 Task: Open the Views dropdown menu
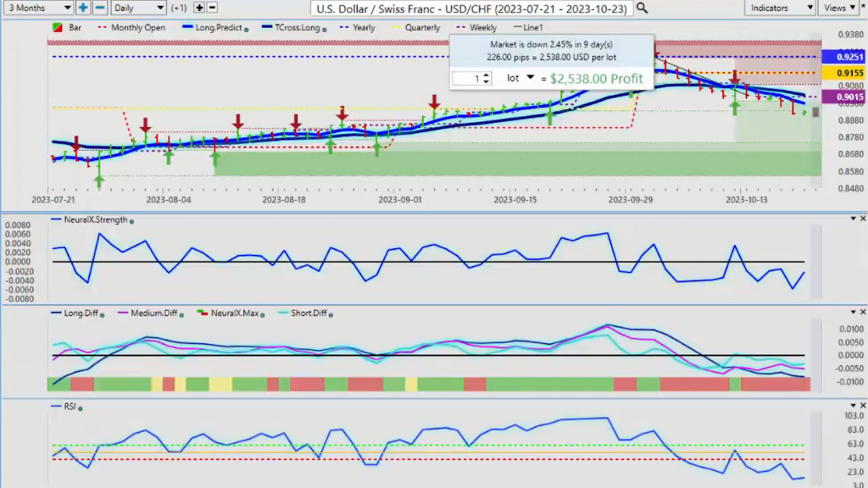point(838,8)
